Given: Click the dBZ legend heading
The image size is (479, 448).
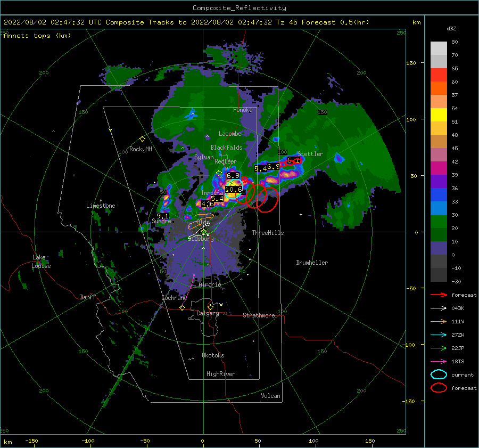Looking at the screenshot, I should tap(451, 29).
